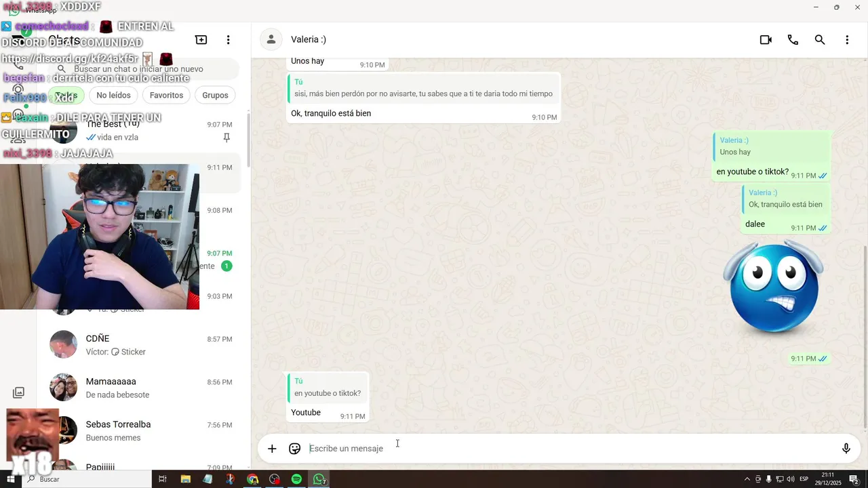
Task: Start a voice call with Valeria
Action: click(793, 40)
